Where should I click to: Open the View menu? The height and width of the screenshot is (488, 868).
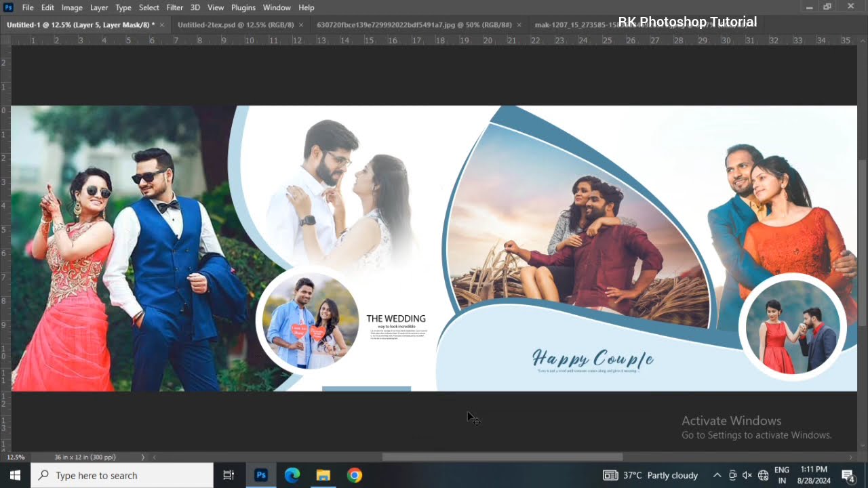coord(216,7)
